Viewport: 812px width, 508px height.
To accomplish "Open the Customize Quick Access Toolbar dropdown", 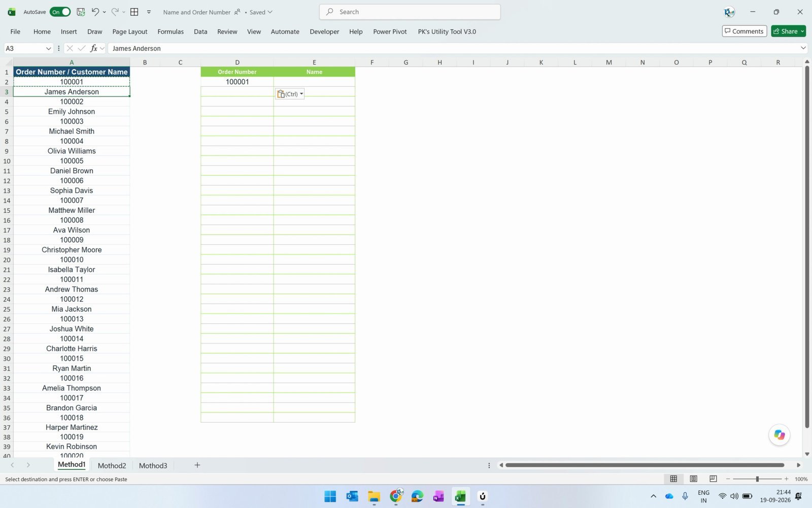I will [x=149, y=12].
